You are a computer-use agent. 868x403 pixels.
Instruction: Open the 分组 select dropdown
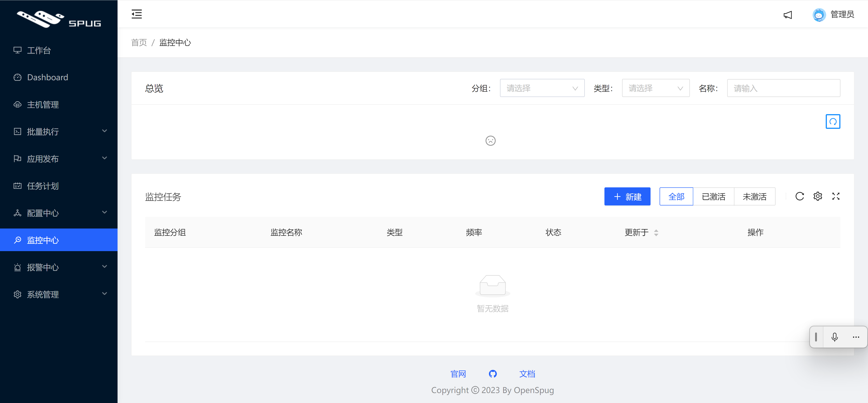pos(542,88)
